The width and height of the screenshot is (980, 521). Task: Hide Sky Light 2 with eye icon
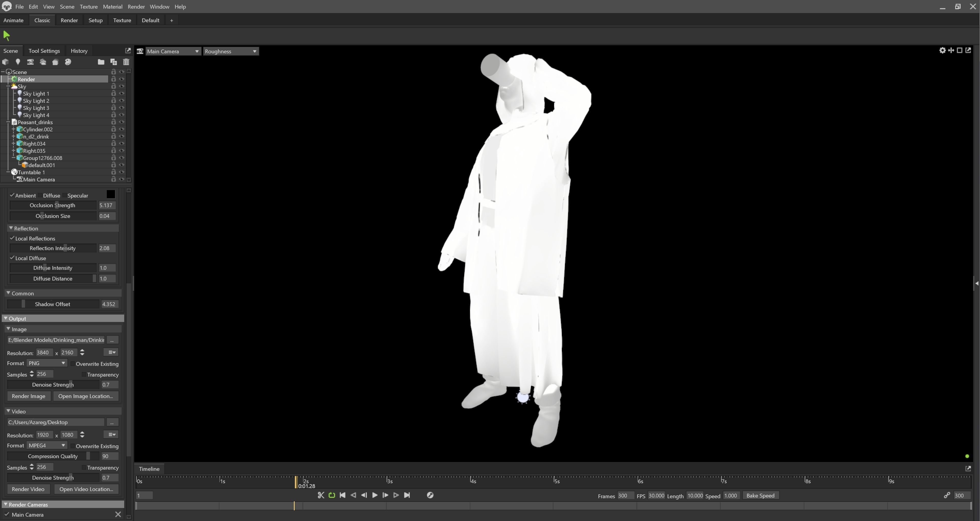(122, 101)
